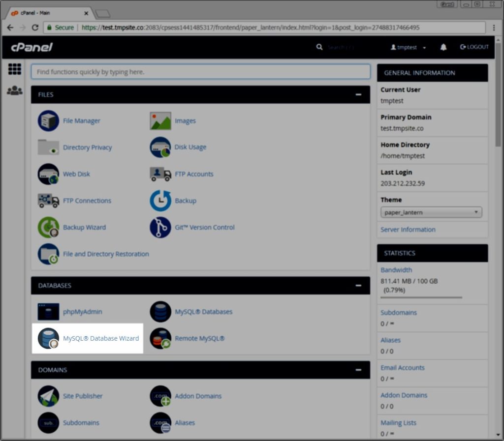Click the home grid icon in sidebar
This screenshot has width=504, height=441.
pos(14,69)
